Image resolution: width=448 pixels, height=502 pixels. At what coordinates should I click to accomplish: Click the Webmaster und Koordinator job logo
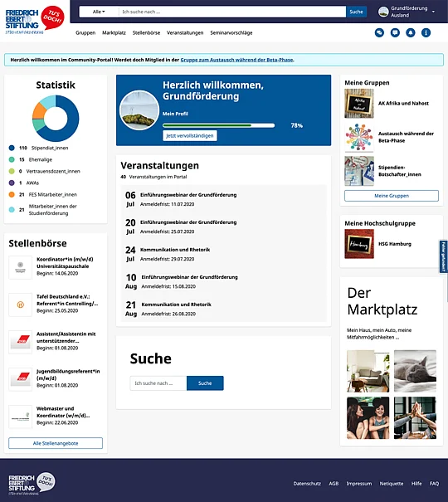pos(20,417)
